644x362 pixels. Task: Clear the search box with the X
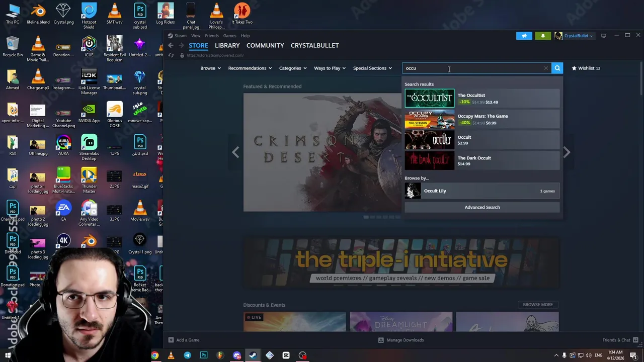click(x=546, y=68)
